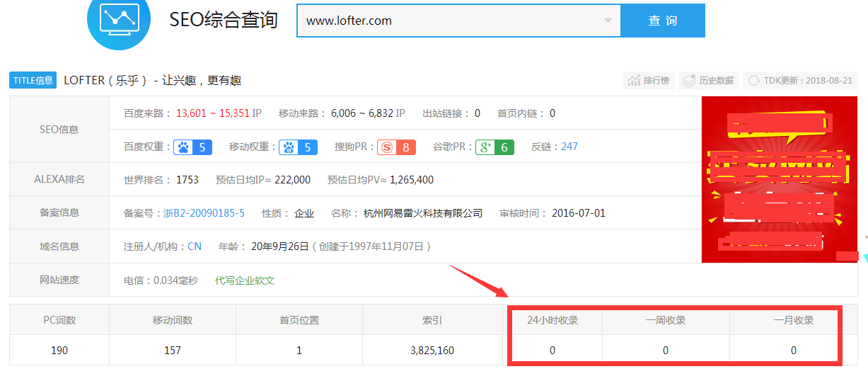Click the 索引 value 3,825,160
This screenshot has height=369, width=868.
[x=432, y=351]
